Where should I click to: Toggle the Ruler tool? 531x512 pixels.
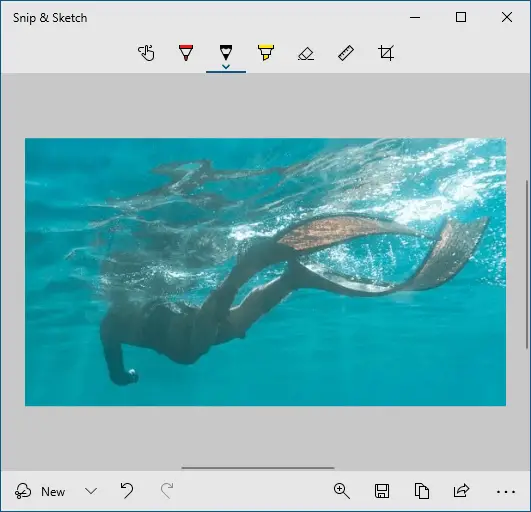346,53
